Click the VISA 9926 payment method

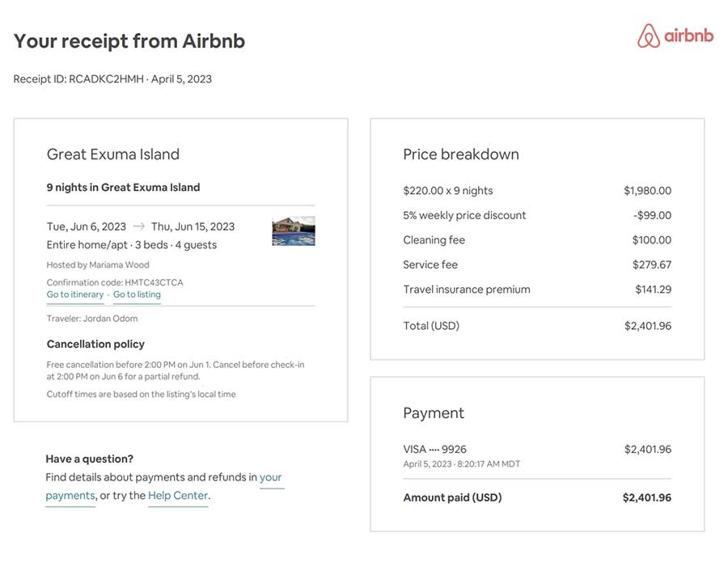pyautogui.click(x=434, y=450)
